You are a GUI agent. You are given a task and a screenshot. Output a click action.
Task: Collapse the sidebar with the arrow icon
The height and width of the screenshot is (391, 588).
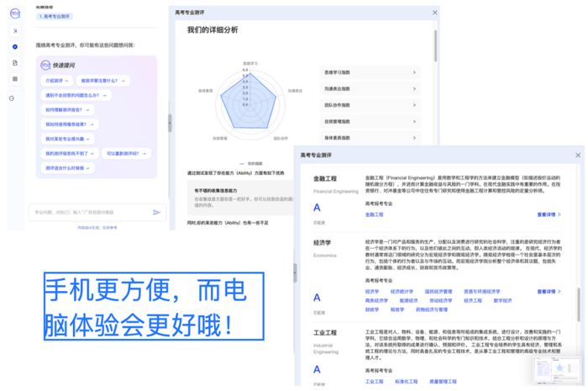[15, 31]
